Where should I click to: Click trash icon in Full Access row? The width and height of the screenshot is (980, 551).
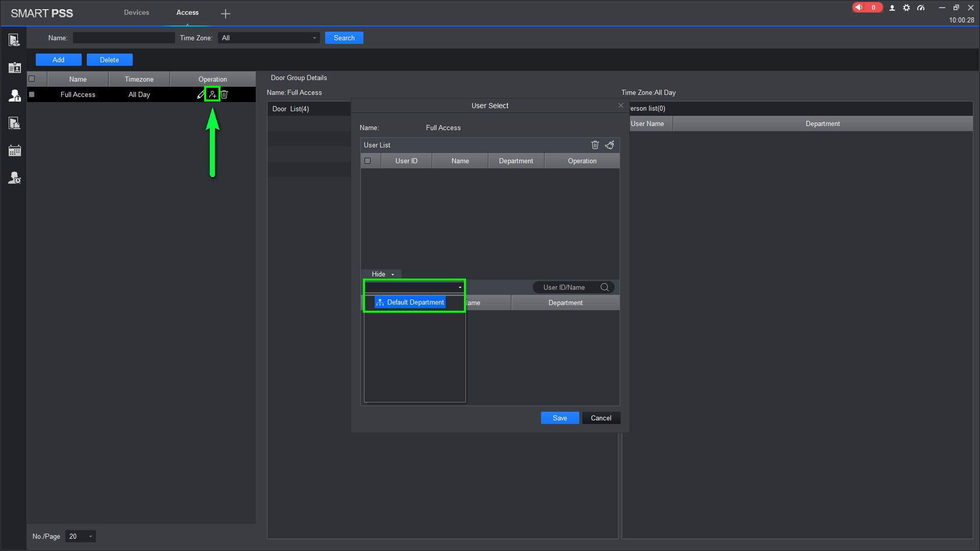(224, 94)
